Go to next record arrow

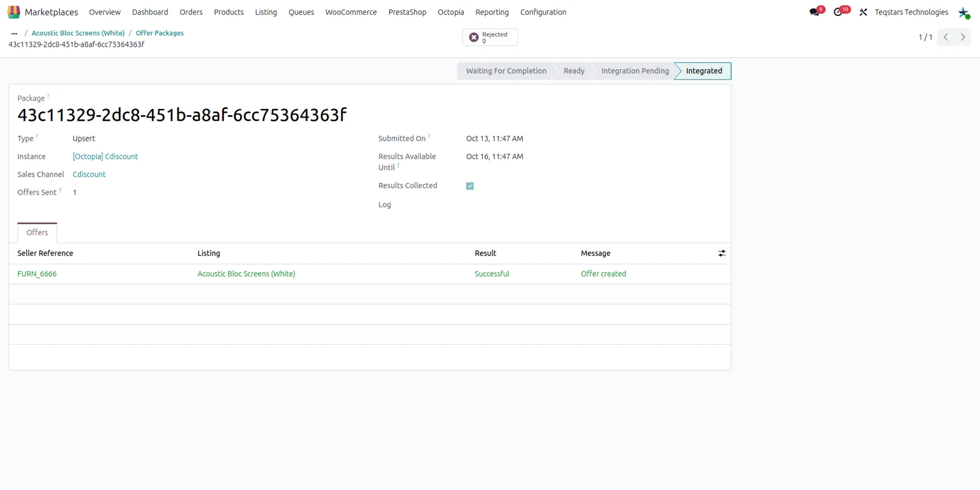[x=963, y=37]
